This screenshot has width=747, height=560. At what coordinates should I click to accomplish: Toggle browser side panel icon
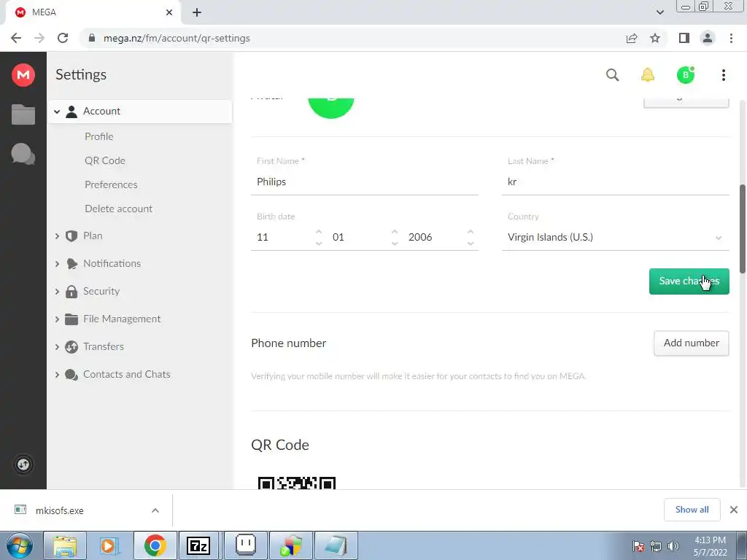[684, 38]
